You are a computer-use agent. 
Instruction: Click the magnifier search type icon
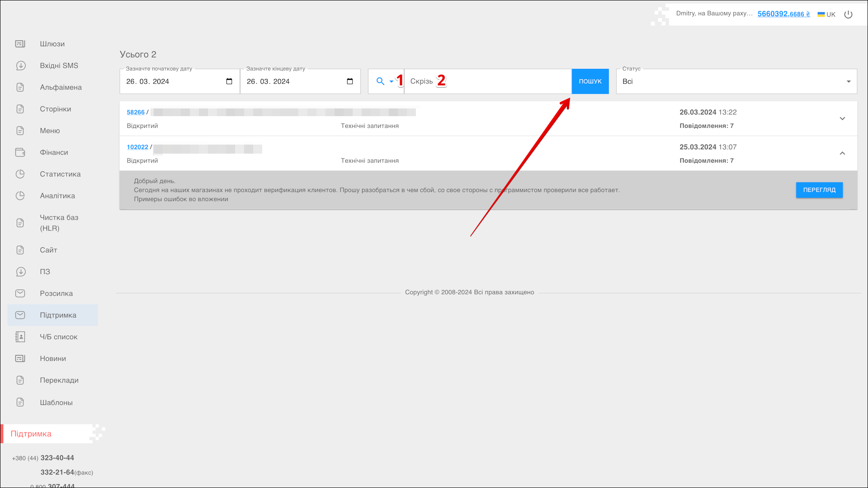[380, 81]
